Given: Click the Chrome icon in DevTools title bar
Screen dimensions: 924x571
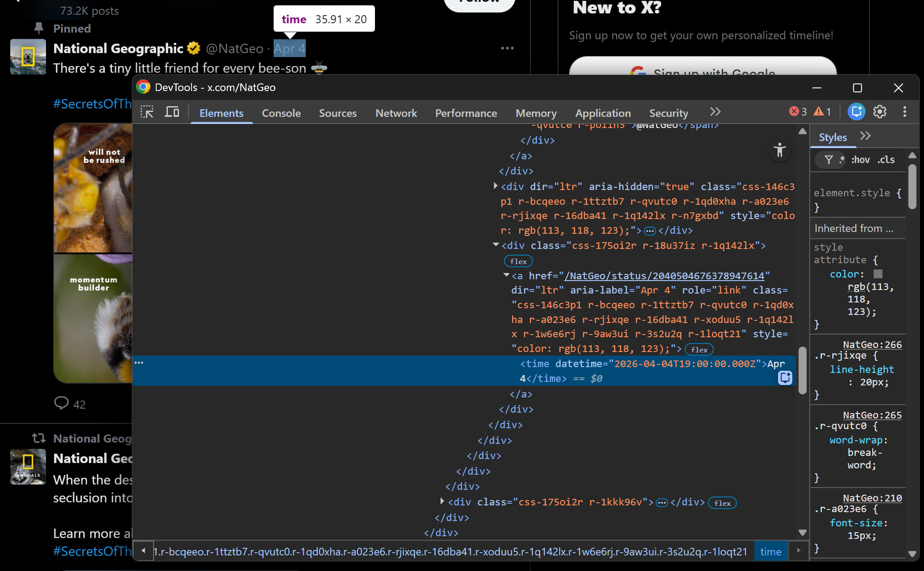Looking at the screenshot, I should pos(143,87).
